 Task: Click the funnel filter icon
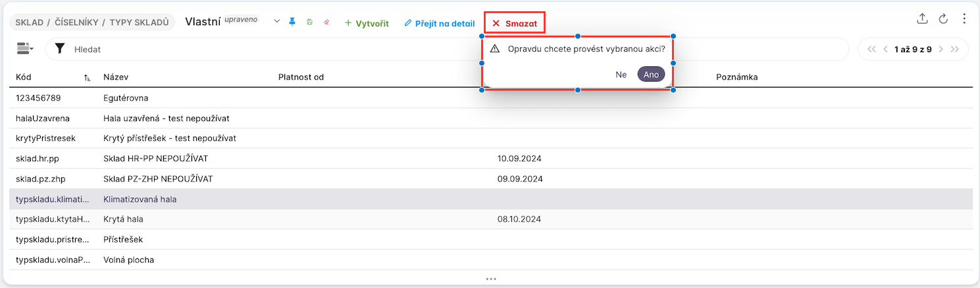pos(60,49)
